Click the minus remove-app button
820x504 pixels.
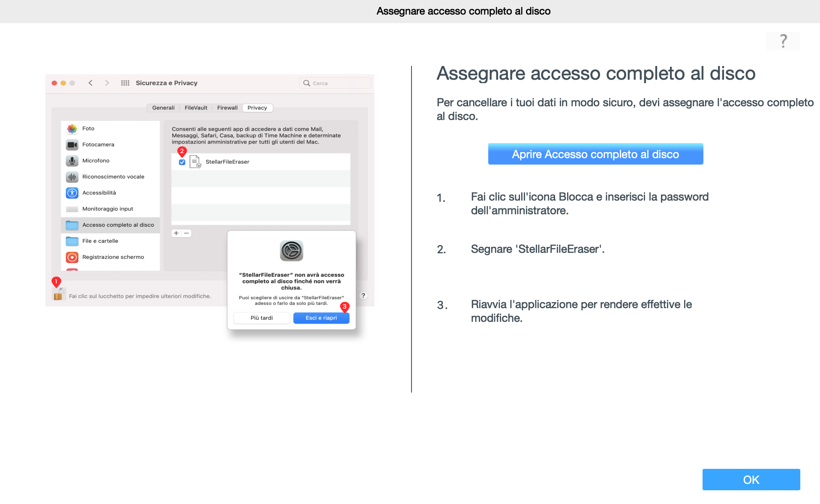pyautogui.click(x=186, y=233)
